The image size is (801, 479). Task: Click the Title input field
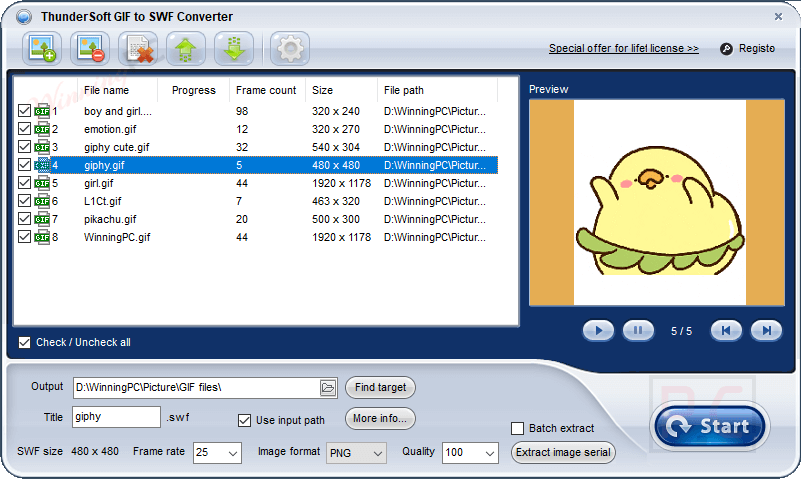(x=116, y=417)
